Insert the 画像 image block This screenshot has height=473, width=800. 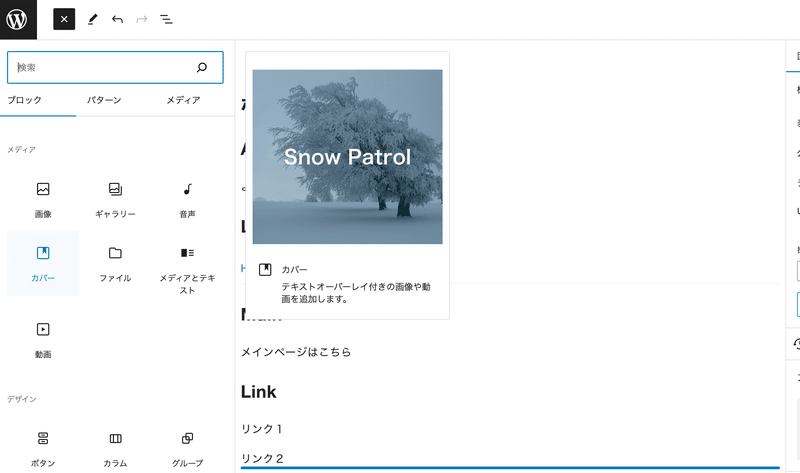43,200
